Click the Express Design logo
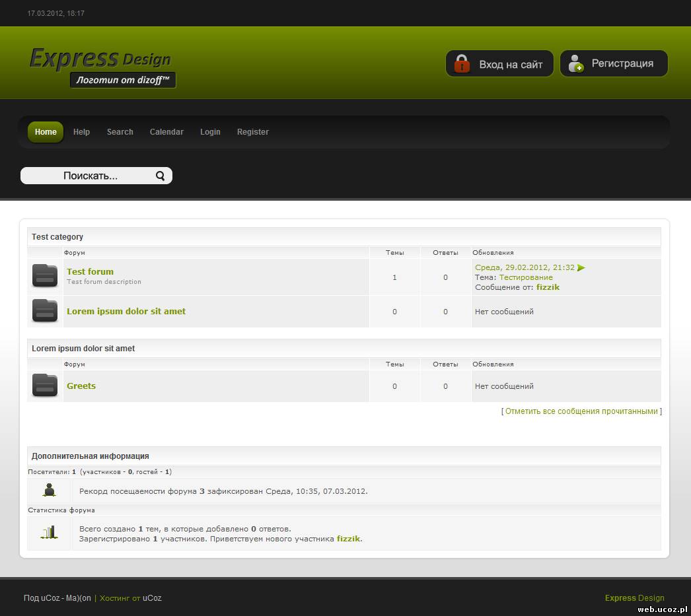This screenshot has width=691, height=616. [x=101, y=65]
